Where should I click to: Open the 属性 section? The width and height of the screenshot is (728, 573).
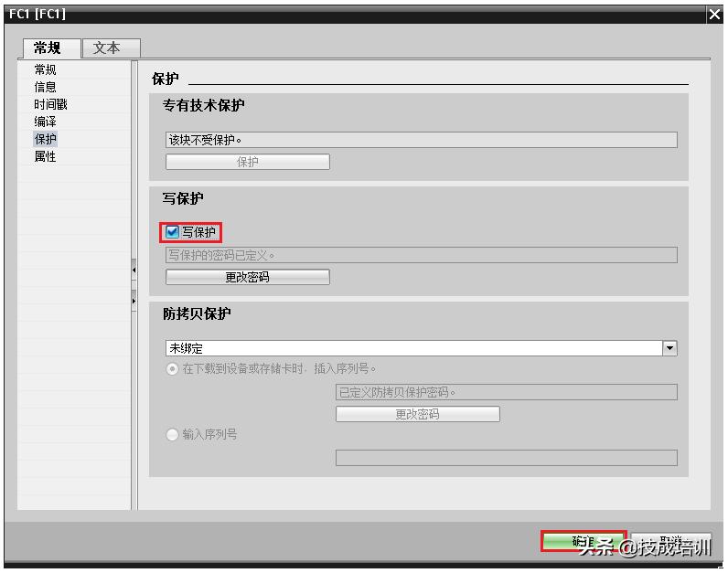(45, 156)
